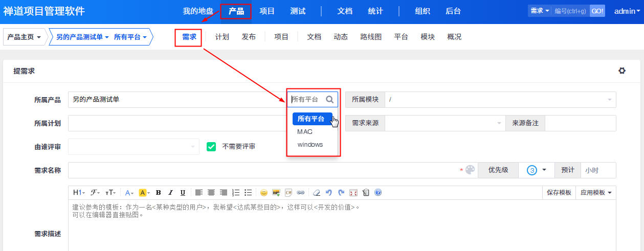Click the 保存模板 button
This screenshot has width=644, height=251.
(x=559, y=193)
